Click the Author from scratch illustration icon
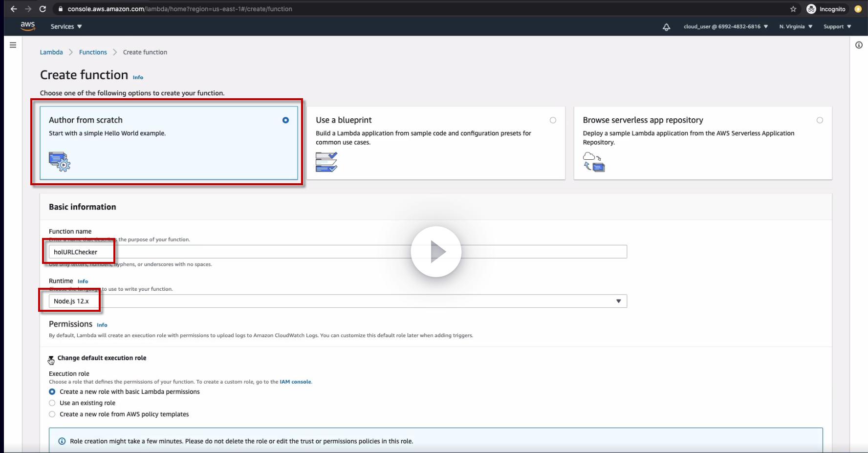868x453 pixels. [x=60, y=162]
